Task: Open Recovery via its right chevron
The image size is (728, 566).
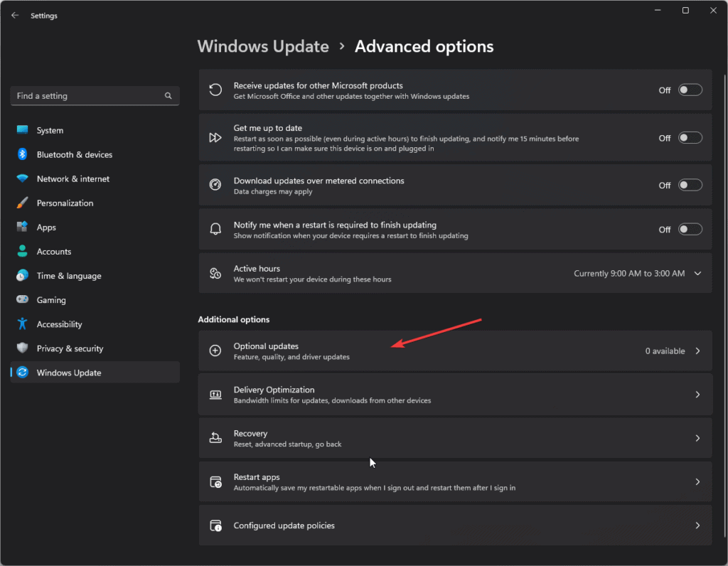Action: pyautogui.click(x=697, y=438)
